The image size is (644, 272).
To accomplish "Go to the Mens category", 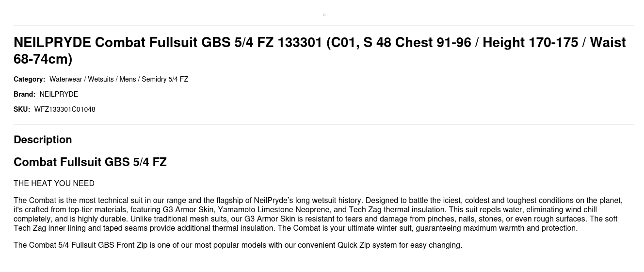I will [x=128, y=79].
